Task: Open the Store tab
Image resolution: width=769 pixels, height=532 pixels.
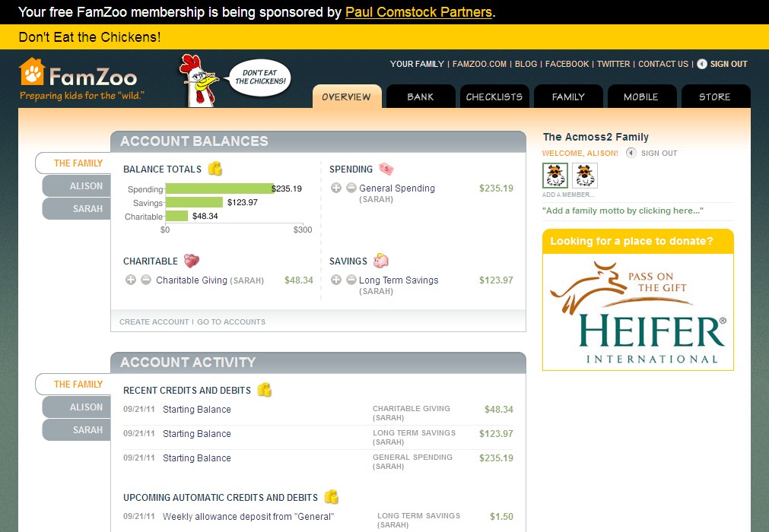Action: [715, 97]
